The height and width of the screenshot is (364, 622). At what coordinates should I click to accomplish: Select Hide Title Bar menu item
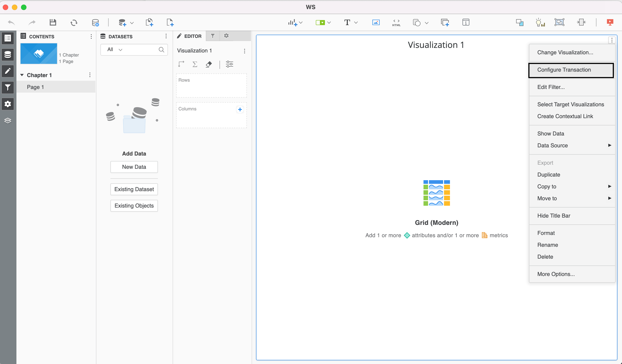click(x=572, y=216)
